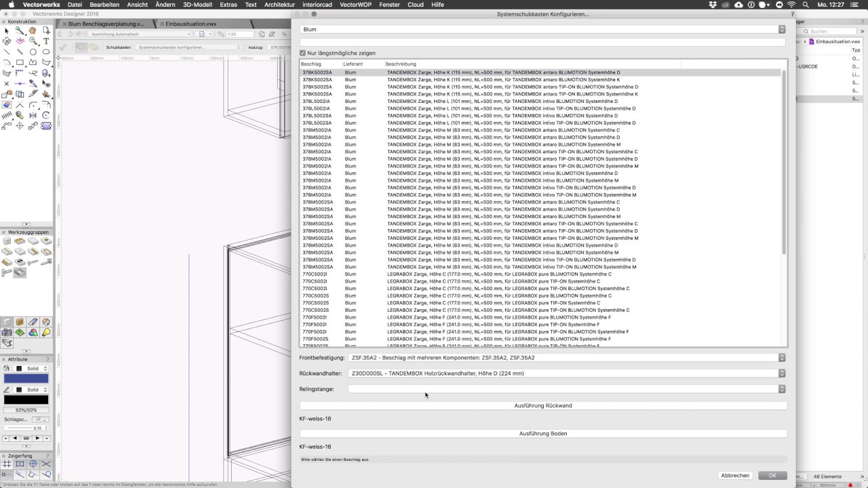Sort list by Beschlag column header
Viewport: 868px width, 488px height.
pos(321,64)
